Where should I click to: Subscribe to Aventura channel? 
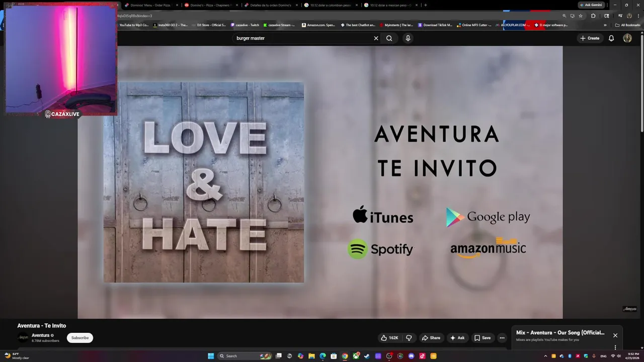click(x=80, y=338)
